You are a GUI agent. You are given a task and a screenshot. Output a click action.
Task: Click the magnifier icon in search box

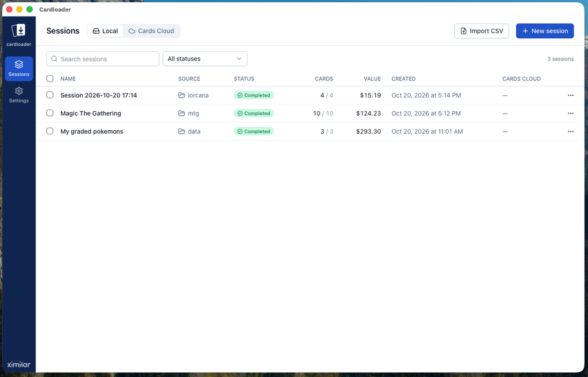(55, 59)
